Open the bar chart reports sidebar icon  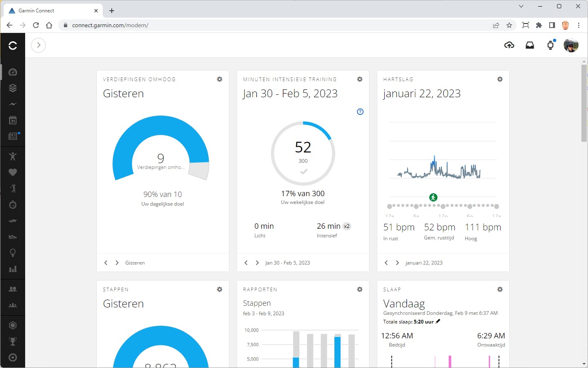(x=13, y=269)
